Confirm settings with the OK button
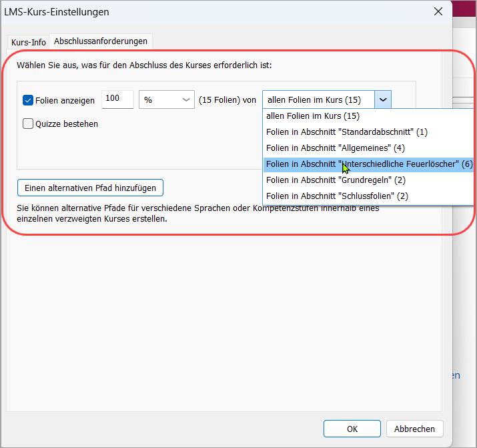 click(352, 429)
